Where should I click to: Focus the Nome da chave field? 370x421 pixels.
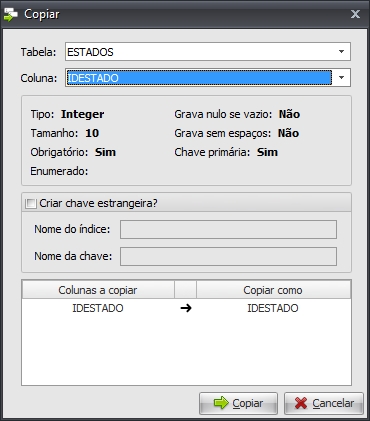(x=228, y=256)
